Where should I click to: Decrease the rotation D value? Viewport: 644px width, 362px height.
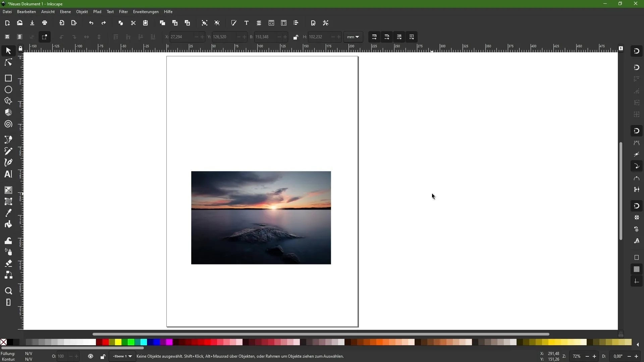click(x=629, y=356)
